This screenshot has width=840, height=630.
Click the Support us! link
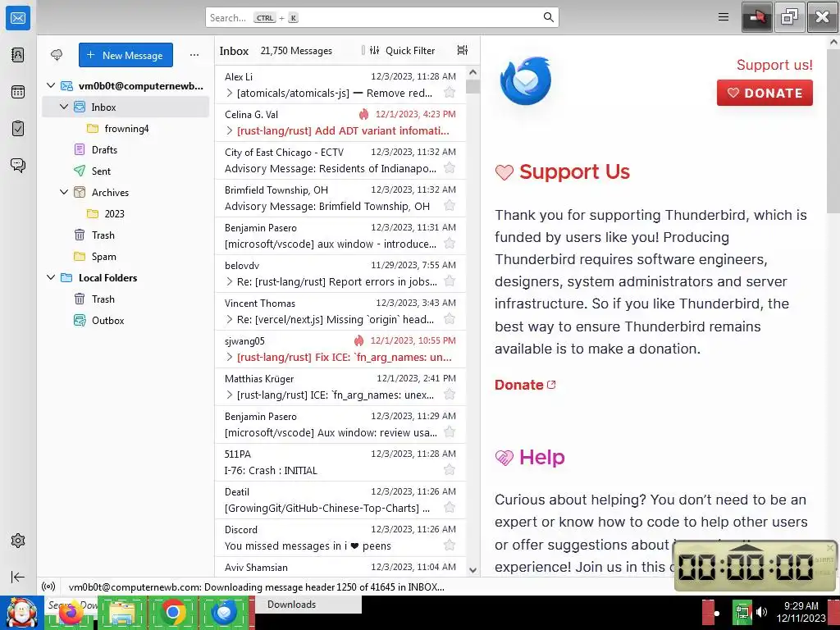click(774, 65)
